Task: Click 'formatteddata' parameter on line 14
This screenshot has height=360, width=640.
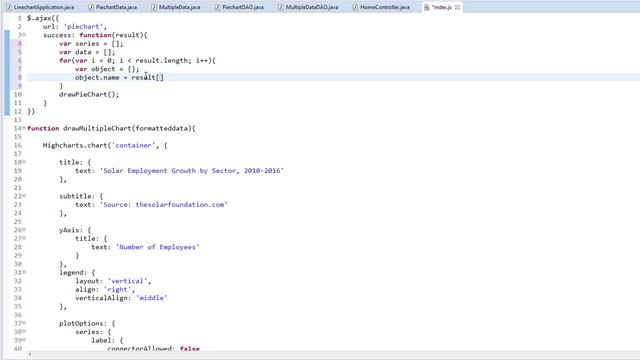Action: (161, 128)
